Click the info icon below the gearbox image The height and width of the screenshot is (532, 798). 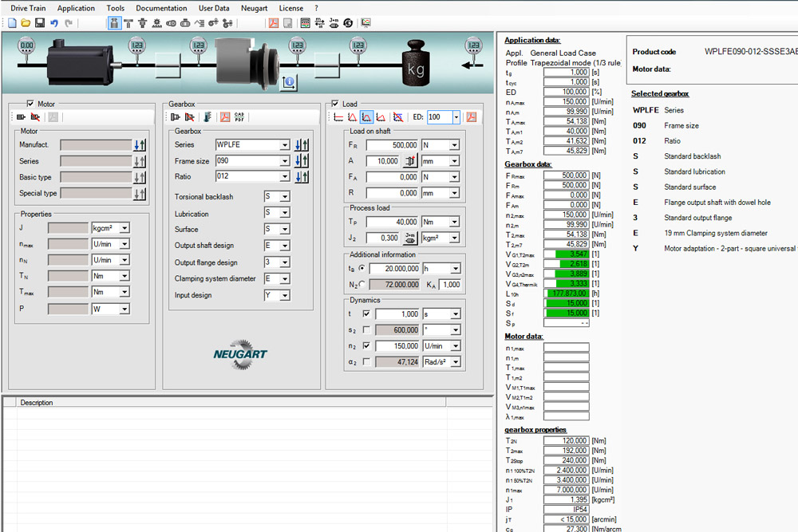pyautogui.click(x=289, y=83)
